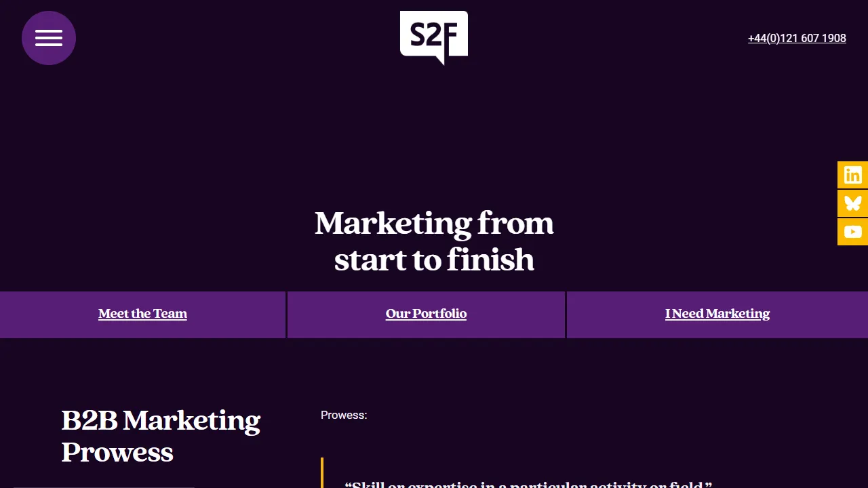Open the I Need Marketing section
Image resolution: width=868 pixels, height=488 pixels.
coord(717,313)
